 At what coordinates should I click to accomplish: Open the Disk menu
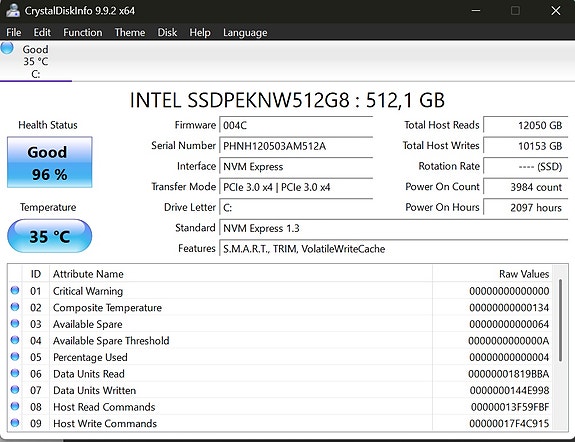point(167,32)
